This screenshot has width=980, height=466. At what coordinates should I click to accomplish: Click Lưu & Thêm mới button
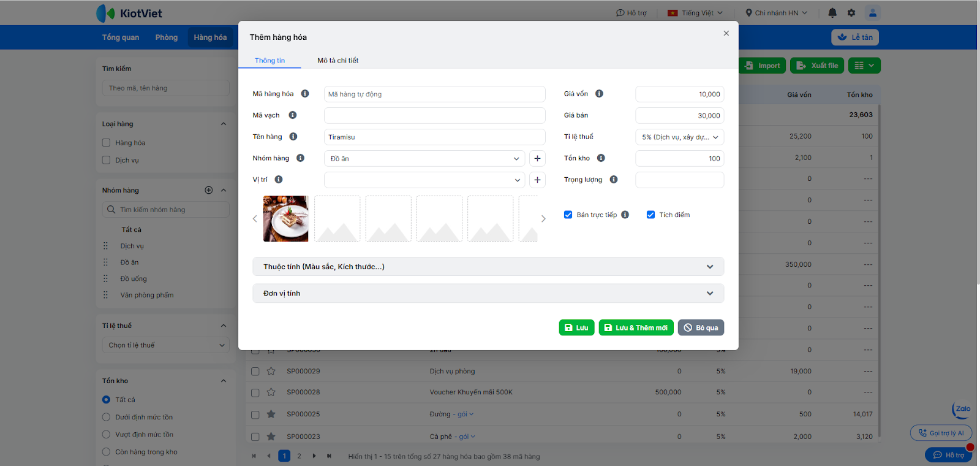(x=636, y=327)
